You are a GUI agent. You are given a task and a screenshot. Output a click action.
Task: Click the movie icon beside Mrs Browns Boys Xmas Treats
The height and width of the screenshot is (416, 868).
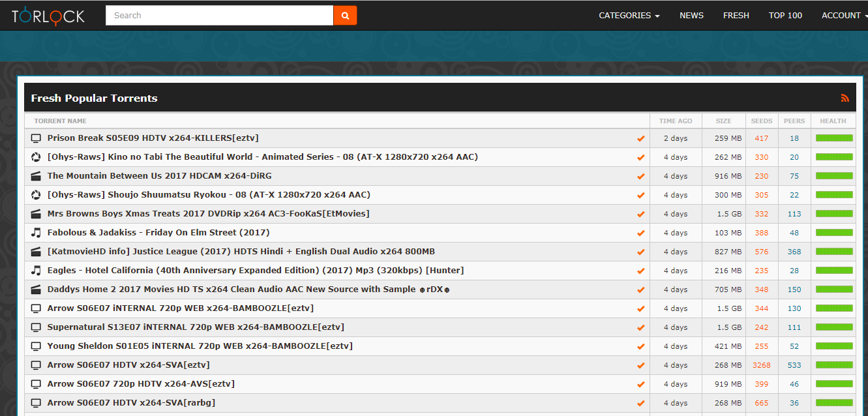click(x=36, y=214)
